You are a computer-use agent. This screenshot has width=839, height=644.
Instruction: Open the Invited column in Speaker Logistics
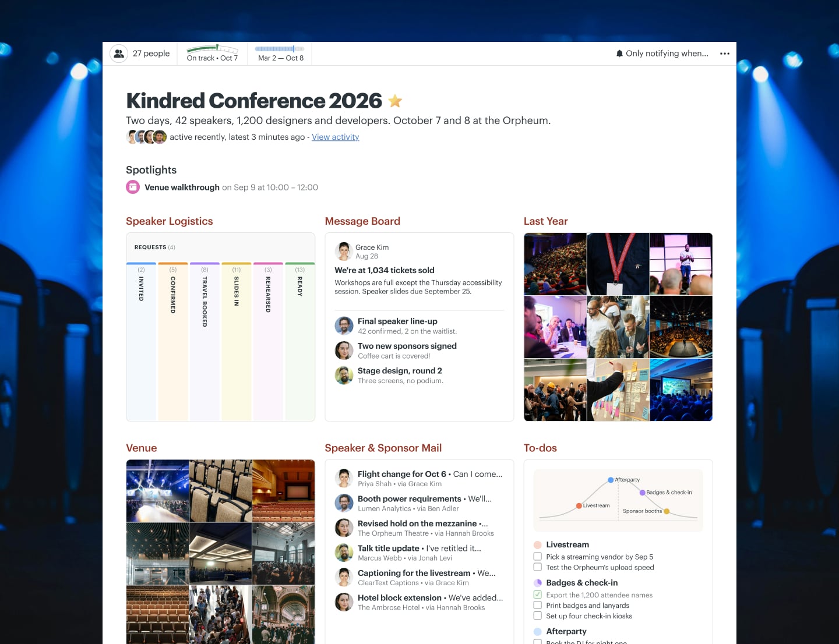141,341
